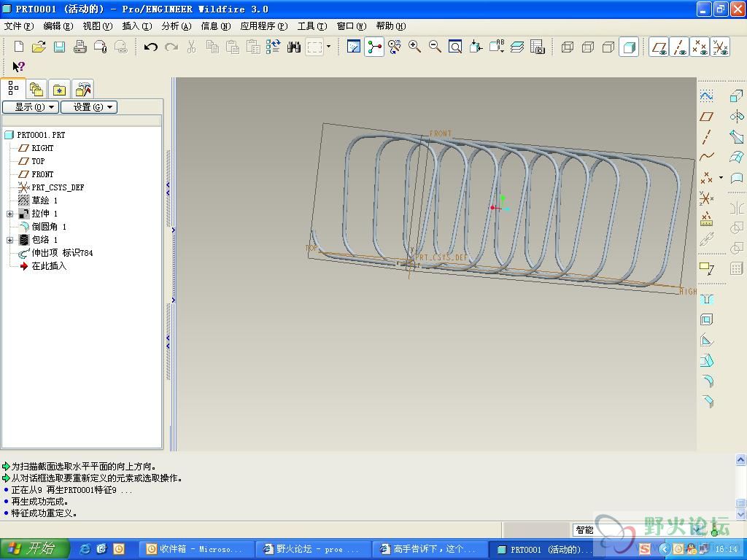
Task: Toggle coordinate systems visibility
Action: (720, 47)
